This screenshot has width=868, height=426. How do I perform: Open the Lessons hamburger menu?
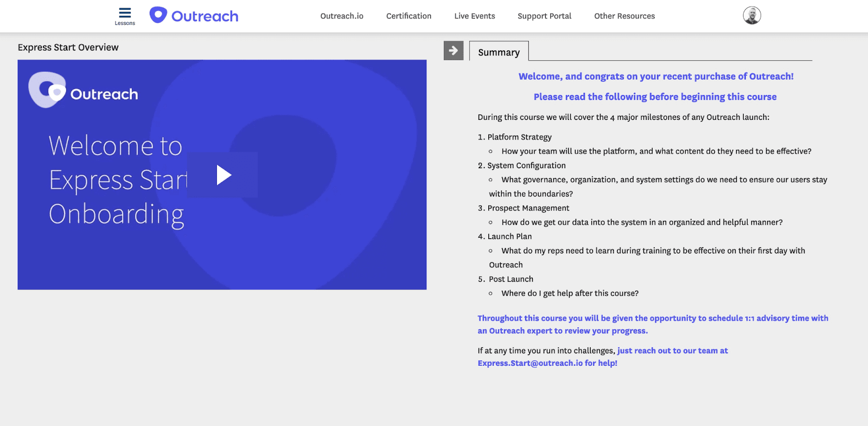point(125,16)
